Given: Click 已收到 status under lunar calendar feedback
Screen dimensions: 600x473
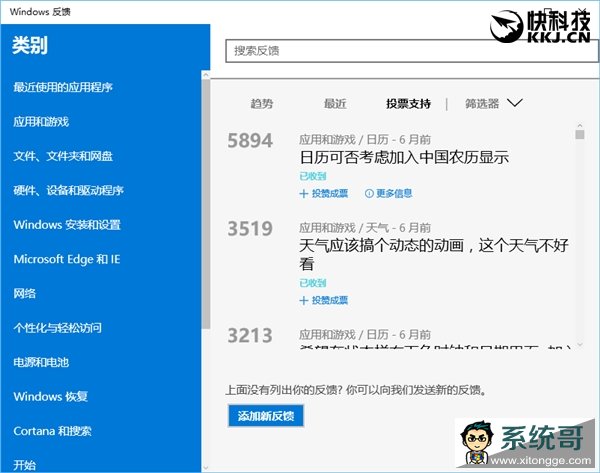Looking at the screenshot, I should pyautogui.click(x=313, y=176).
